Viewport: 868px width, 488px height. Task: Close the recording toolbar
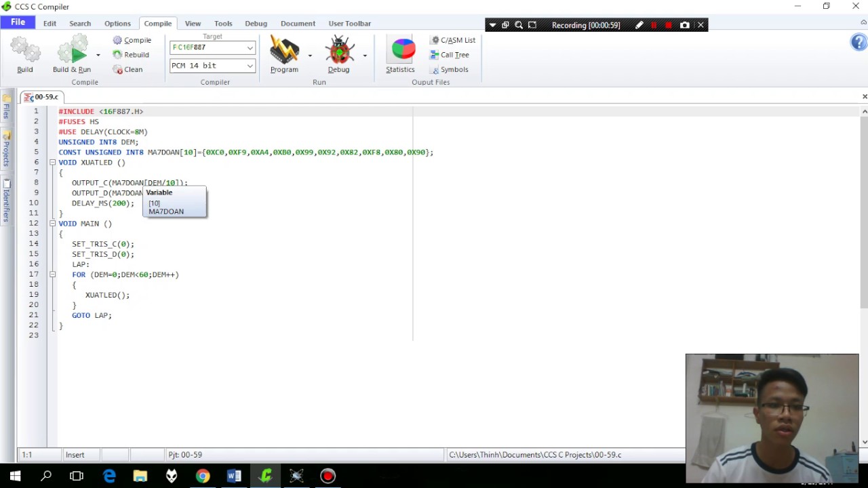tap(701, 25)
